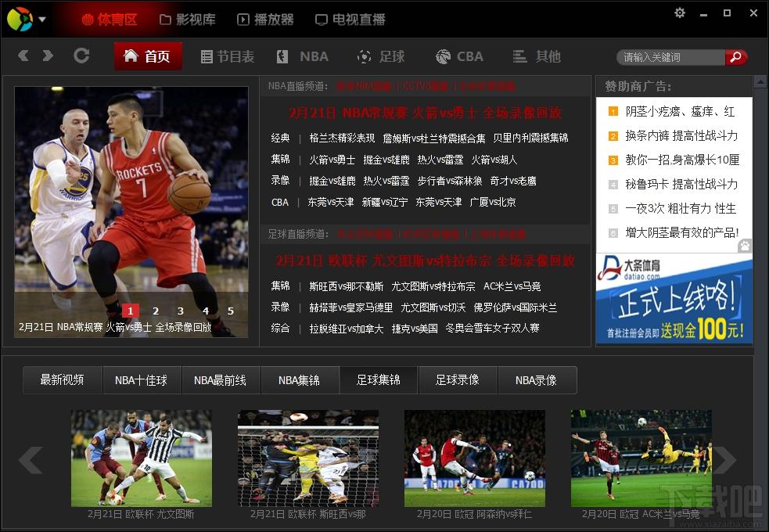The width and height of the screenshot is (769, 532).
Task: Focus the keyword search input field
Action: [671, 57]
